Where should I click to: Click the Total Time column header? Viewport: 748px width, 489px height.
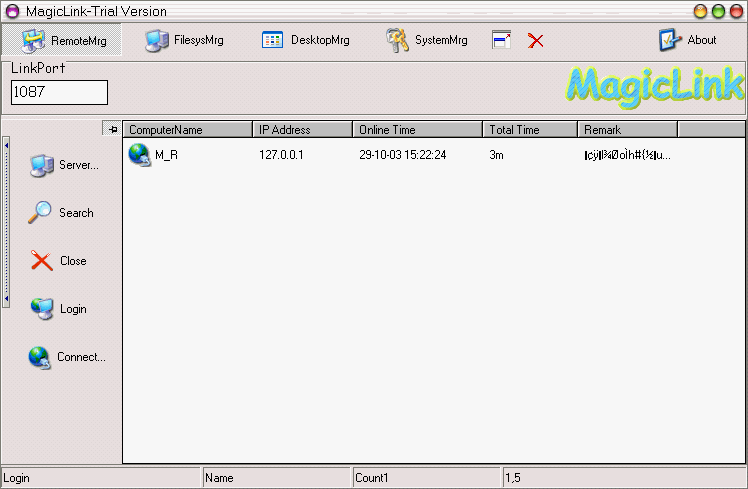[x=530, y=130]
